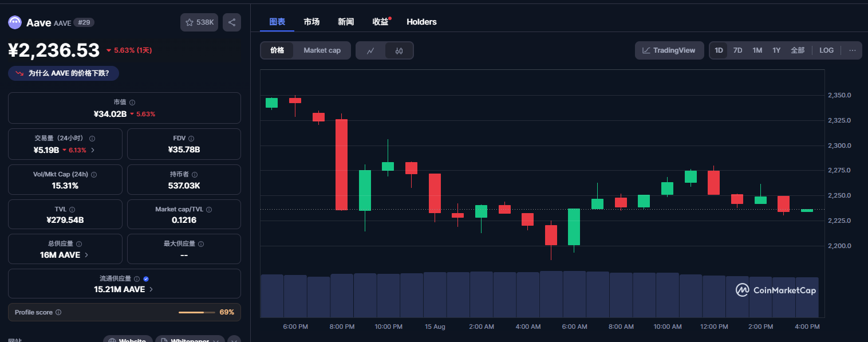
Task: Set chart range to 7D
Action: pos(738,50)
